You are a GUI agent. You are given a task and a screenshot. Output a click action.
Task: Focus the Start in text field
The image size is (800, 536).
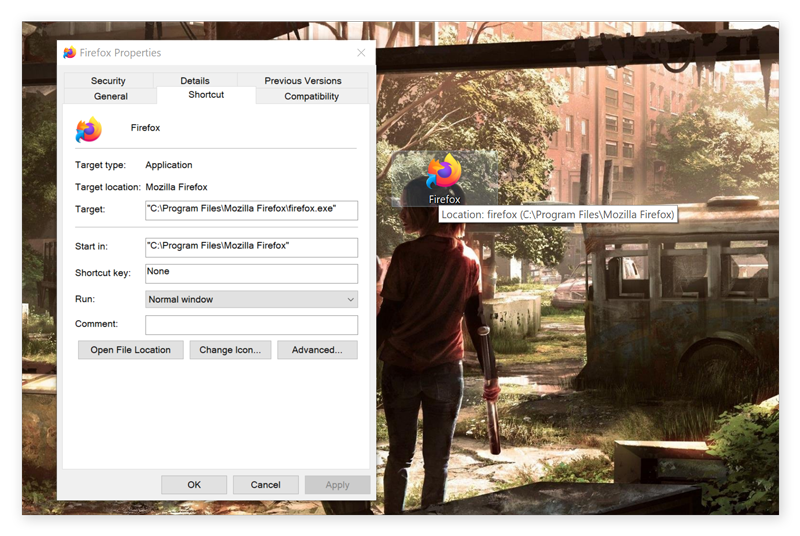(x=251, y=246)
